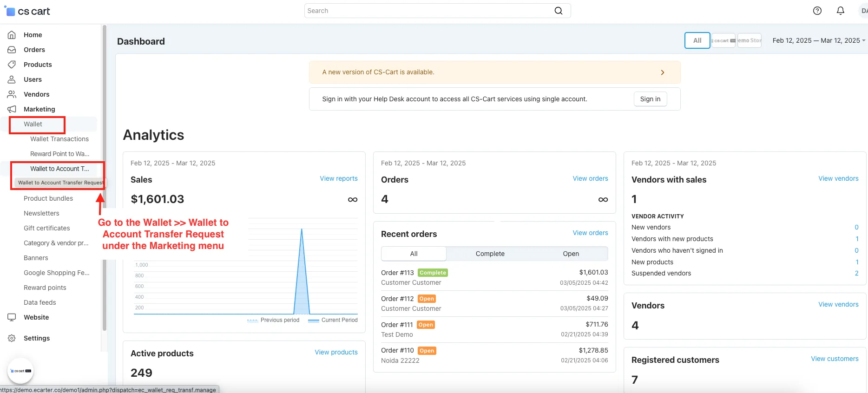Open Reward points item

point(45,288)
